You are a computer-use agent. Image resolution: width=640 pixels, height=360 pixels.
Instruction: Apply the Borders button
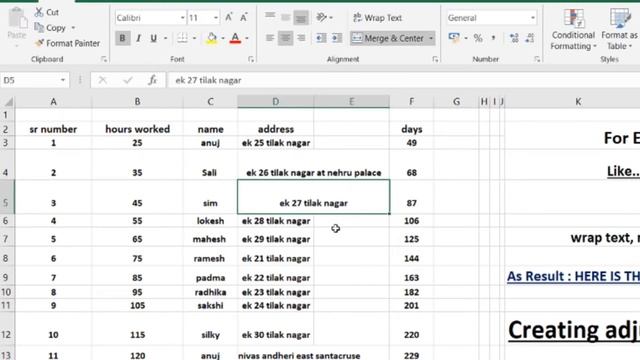click(182, 38)
